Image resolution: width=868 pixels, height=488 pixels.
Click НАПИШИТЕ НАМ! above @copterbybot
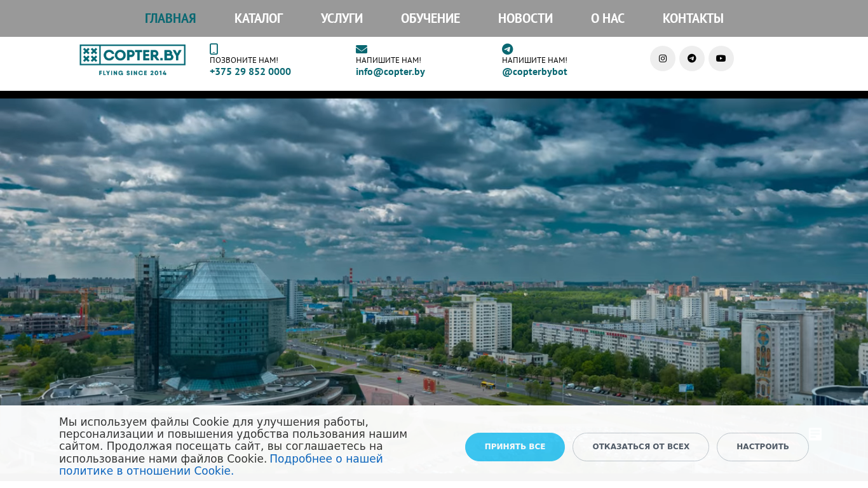534,60
